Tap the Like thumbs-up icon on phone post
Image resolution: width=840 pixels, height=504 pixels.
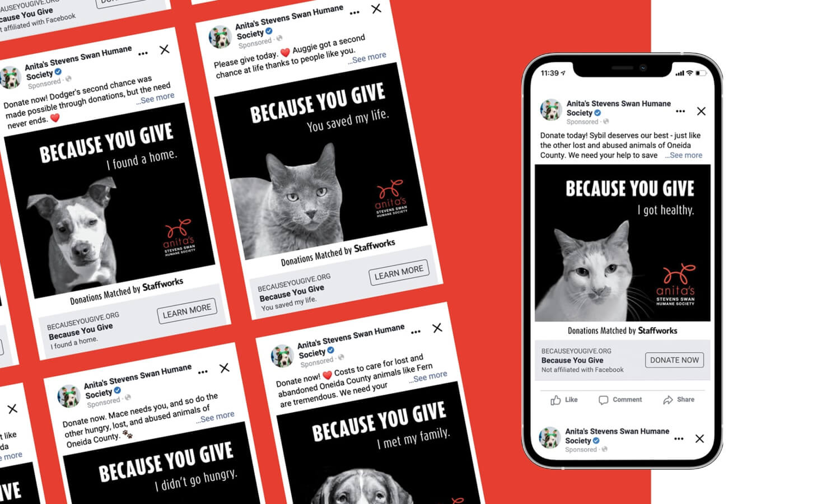pos(556,400)
